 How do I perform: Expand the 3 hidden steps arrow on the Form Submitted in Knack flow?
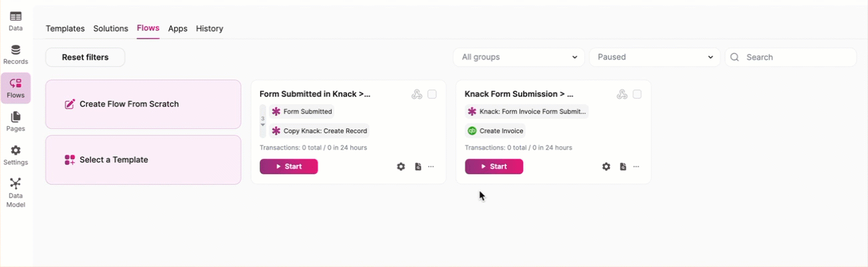click(x=263, y=125)
